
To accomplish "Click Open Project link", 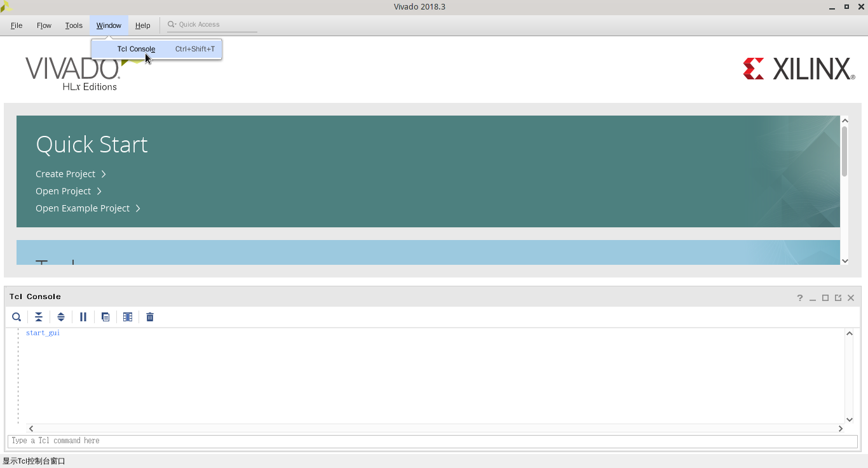I will (x=63, y=191).
